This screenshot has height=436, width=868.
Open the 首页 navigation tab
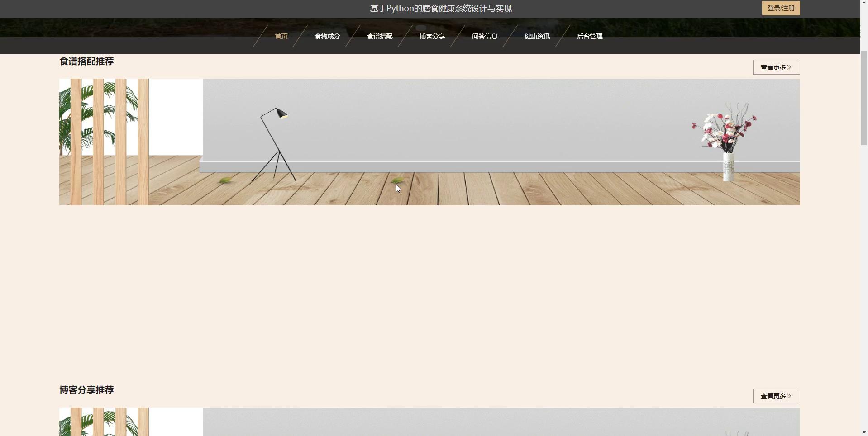click(x=281, y=36)
